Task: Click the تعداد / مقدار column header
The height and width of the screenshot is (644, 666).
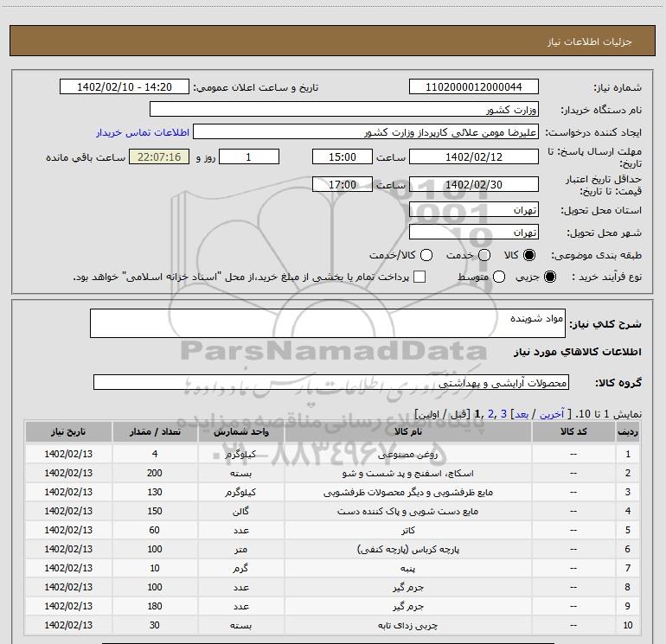Action: click(155, 431)
